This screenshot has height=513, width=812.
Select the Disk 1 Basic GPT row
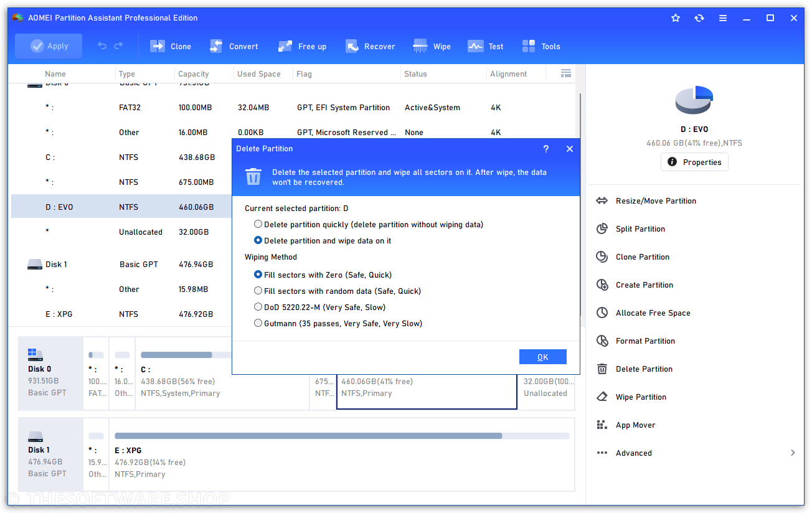(121, 264)
